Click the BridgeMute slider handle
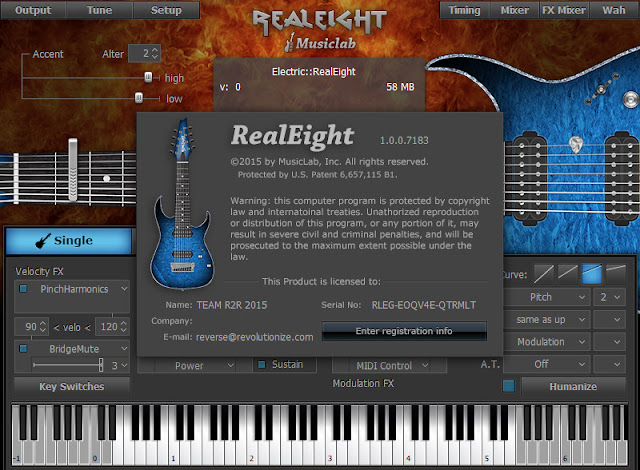The width and height of the screenshot is (640, 470). pyautogui.click(x=101, y=365)
